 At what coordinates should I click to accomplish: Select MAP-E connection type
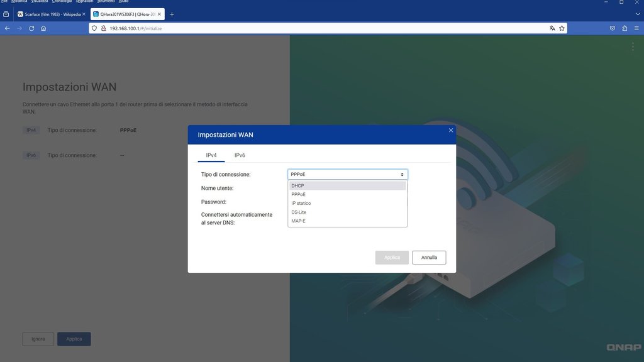pyautogui.click(x=347, y=221)
